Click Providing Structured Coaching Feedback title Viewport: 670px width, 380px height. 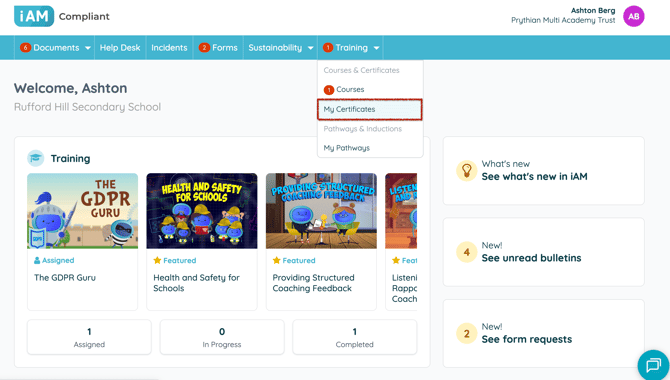[x=313, y=283]
